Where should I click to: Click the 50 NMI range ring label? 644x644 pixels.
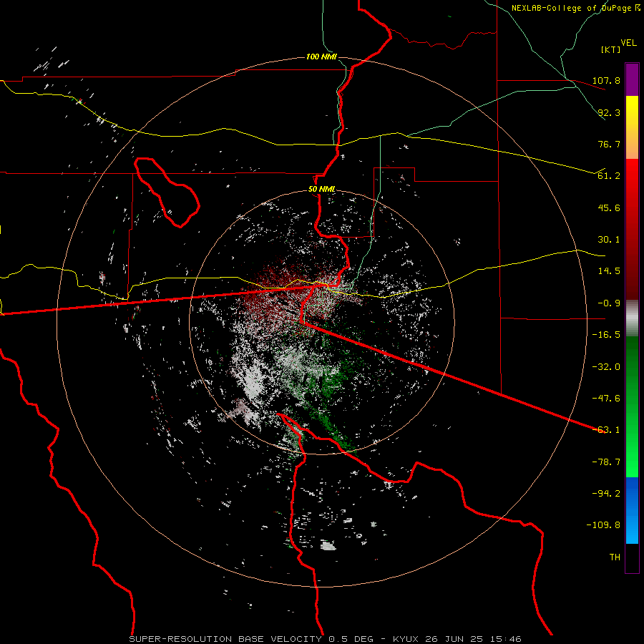322,190
